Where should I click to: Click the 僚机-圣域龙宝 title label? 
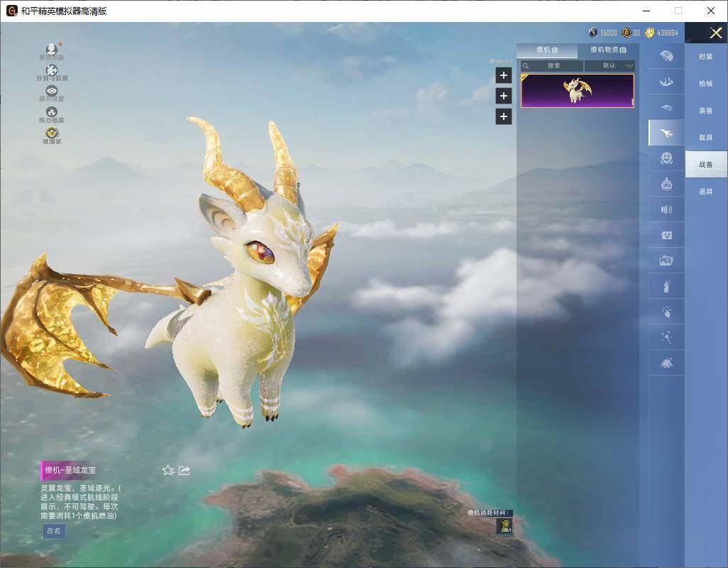(70, 471)
